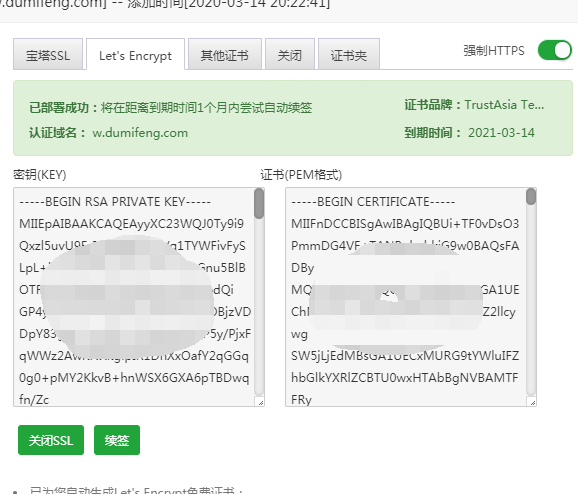The height and width of the screenshot is (494, 578).
Task: Click the 到期时间 label
Action: click(x=432, y=133)
